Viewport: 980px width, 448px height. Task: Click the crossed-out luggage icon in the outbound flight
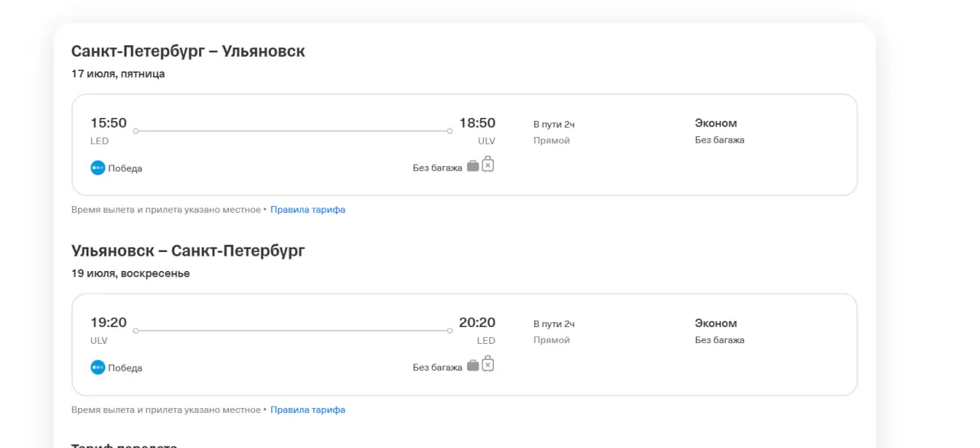tap(488, 164)
